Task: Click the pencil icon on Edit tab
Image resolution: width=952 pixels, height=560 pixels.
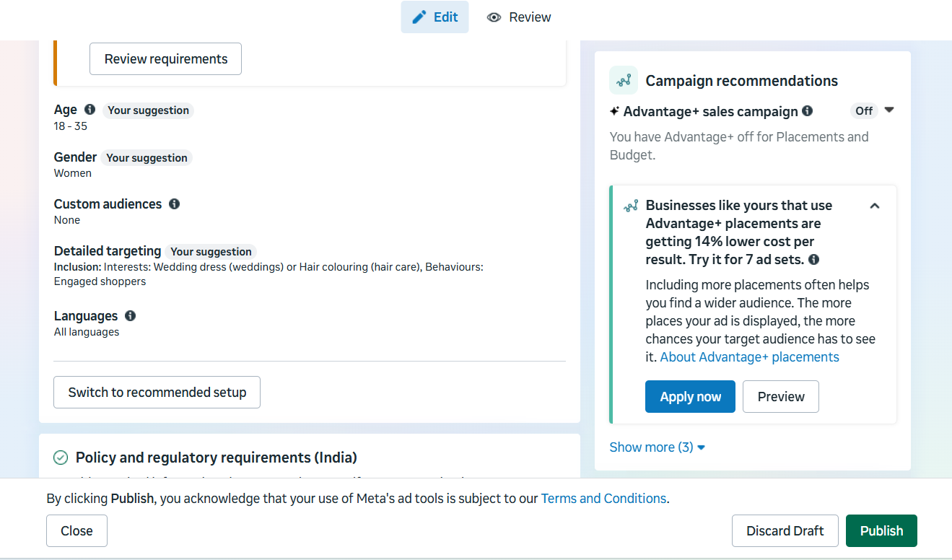Action: coord(419,17)
